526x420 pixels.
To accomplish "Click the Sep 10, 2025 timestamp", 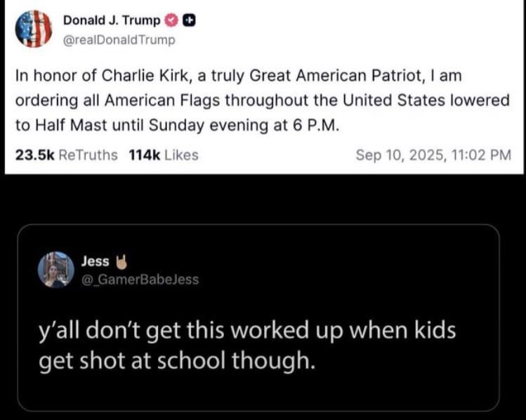I will click(433, 155).
